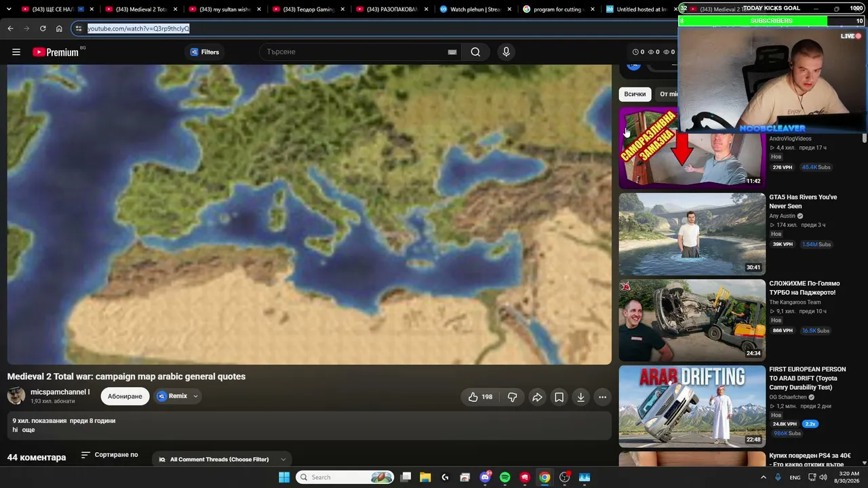Viewport: 868px width, 488px height.
Task: Open the YouTube hamburger guide menu
Action: (16, 52)
